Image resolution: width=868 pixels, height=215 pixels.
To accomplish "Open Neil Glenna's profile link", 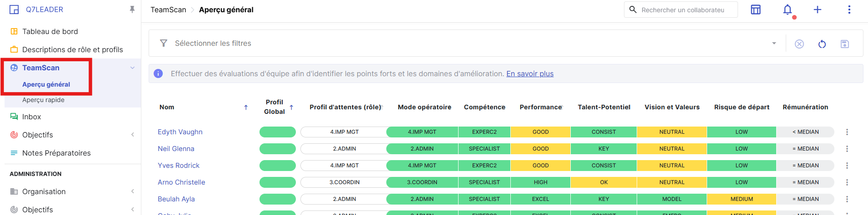I will pos(176,149).
